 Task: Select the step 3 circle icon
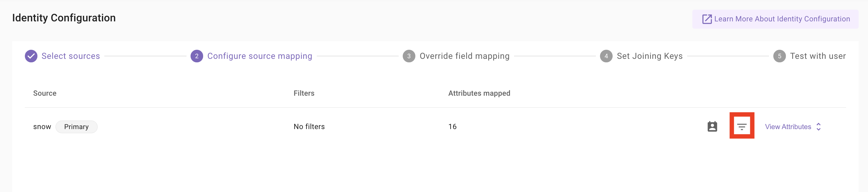(409, 56)
